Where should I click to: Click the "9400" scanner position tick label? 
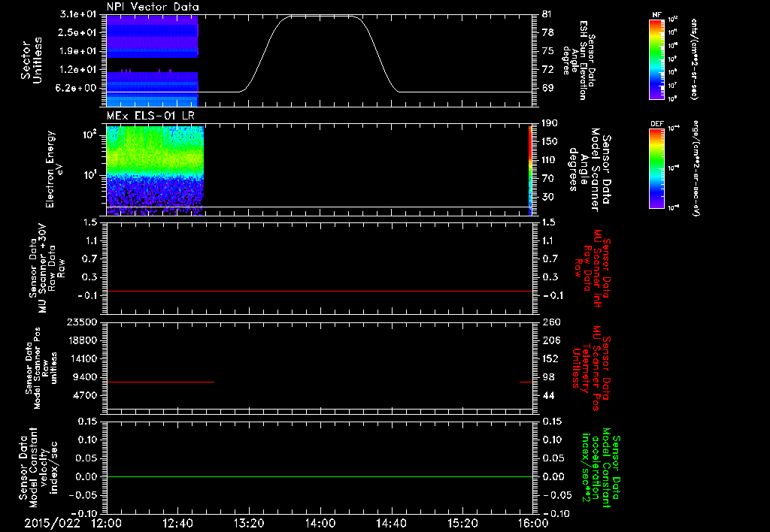click(x=85, y=377)
